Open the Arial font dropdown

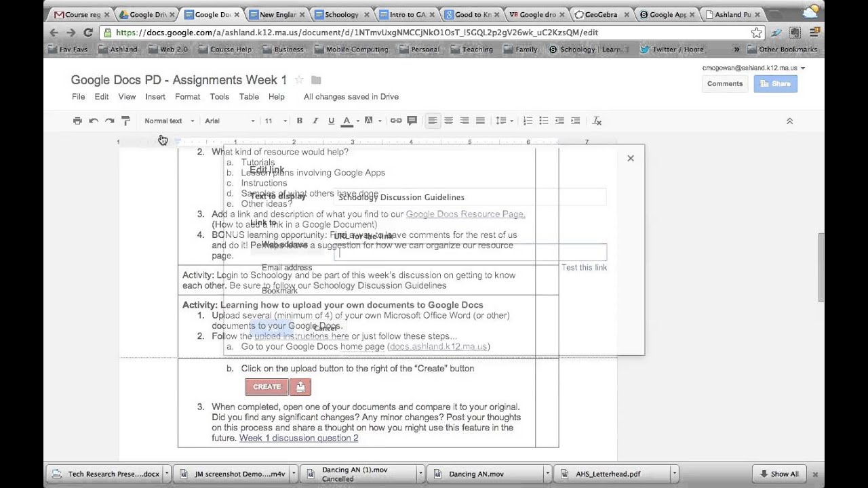tap(229, 121)
